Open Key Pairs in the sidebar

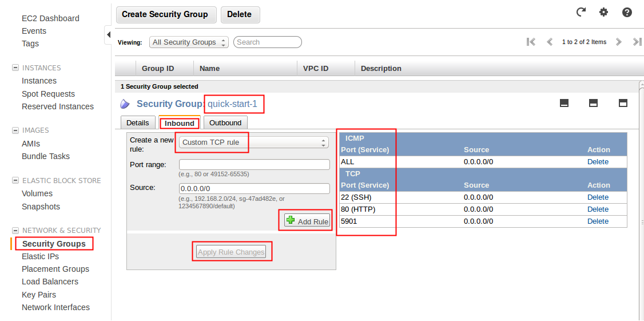click(39, 295)
